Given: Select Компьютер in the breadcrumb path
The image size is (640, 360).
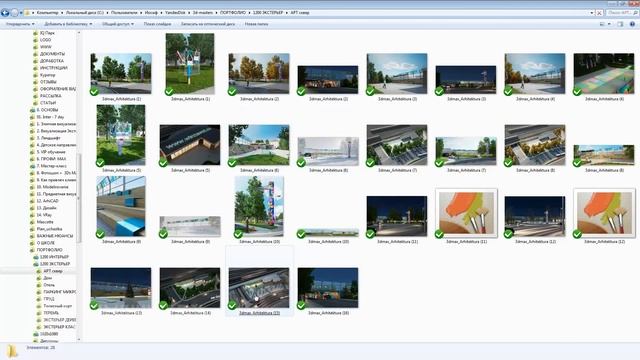Looking at the screenshot, I should point(47,13).
